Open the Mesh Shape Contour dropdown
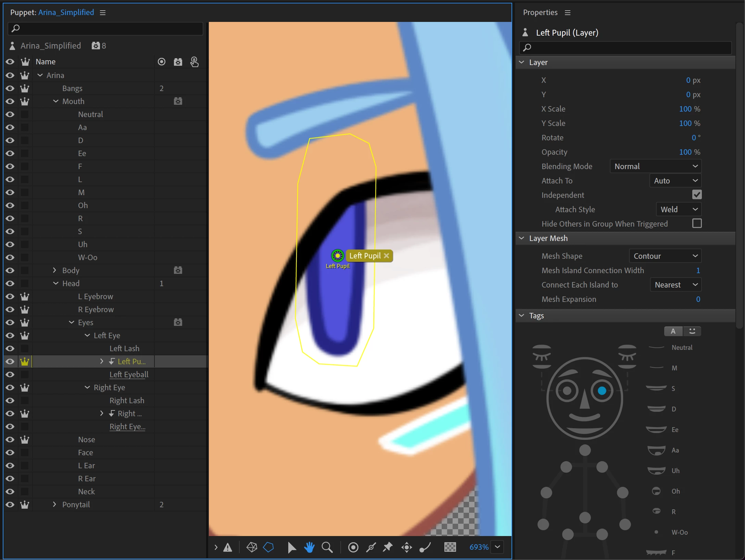This screenshot has width=745, height=560. 665,256
